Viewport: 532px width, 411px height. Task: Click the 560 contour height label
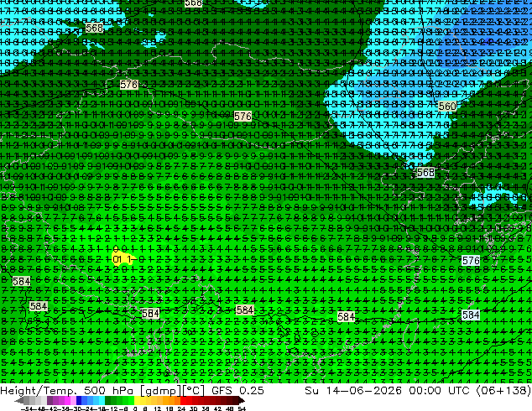click(447, 107)
